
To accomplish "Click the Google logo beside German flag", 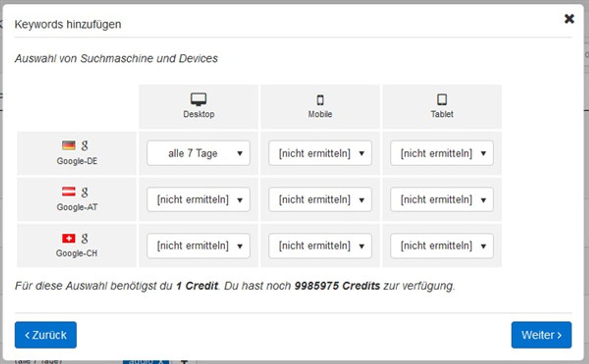I will tap(85, 146).
